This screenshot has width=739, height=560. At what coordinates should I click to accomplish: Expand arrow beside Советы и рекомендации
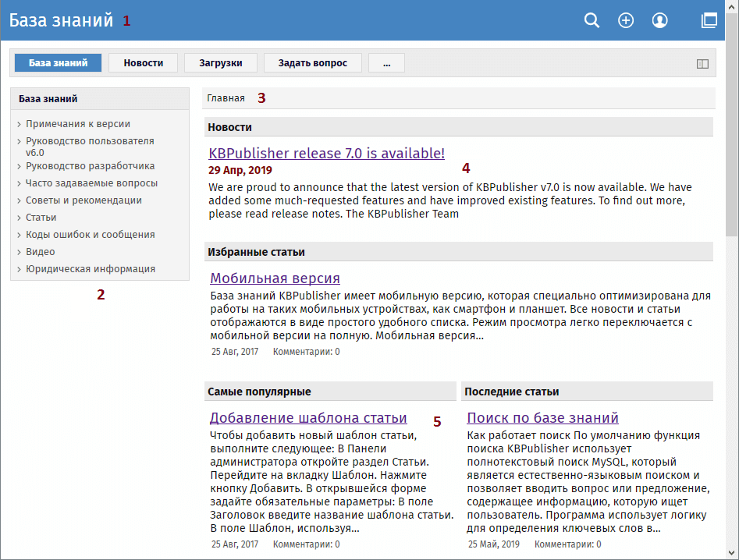pos(20,200)
